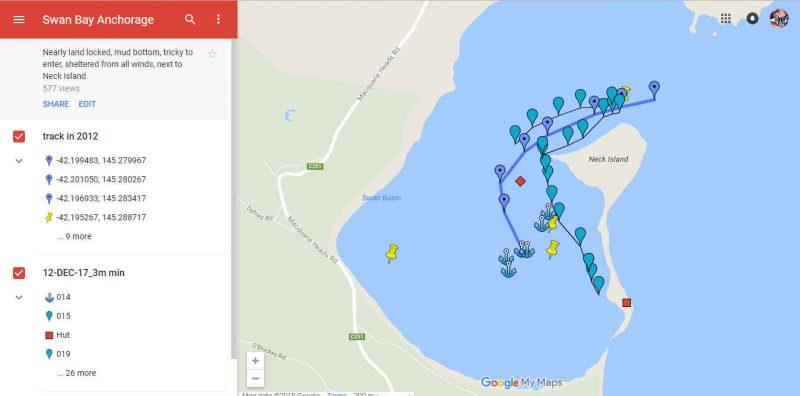Viewport: 800px width, 396px height.
Task: Open the Google apps grid
Action: pos(726,18)
